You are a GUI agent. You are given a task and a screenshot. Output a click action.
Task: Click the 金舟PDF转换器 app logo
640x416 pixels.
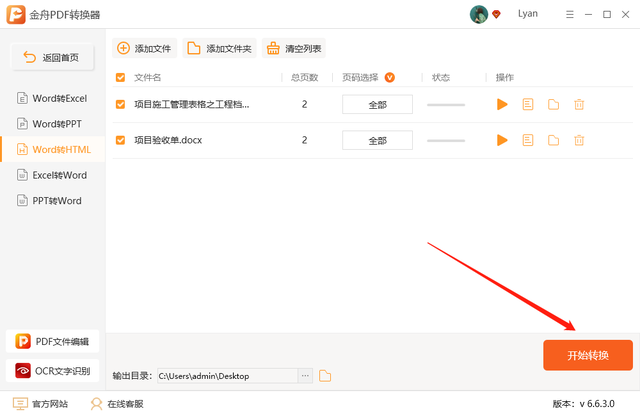[16, 14]
